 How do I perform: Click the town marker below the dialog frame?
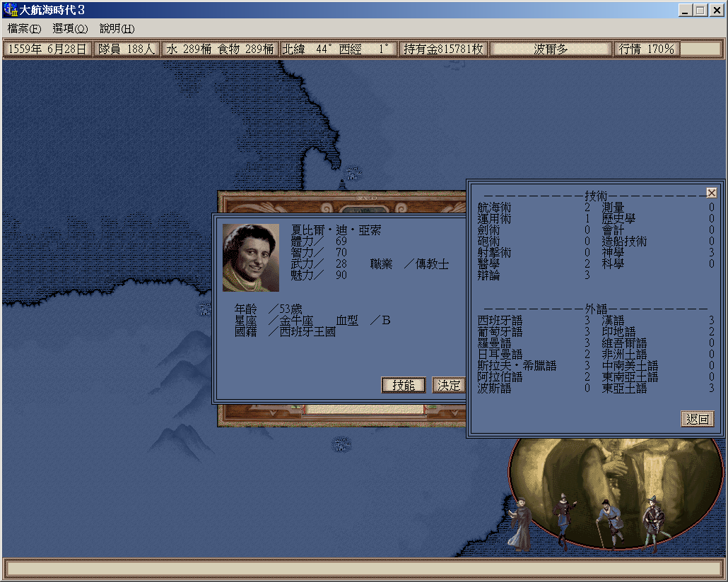tap(341, 444)
